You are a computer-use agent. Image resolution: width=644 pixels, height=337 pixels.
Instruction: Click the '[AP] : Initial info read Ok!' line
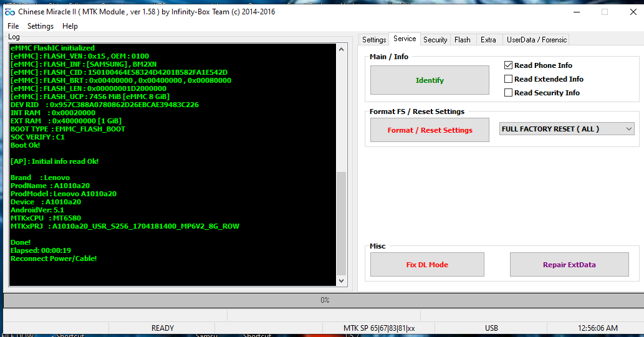tap(55, 161)
